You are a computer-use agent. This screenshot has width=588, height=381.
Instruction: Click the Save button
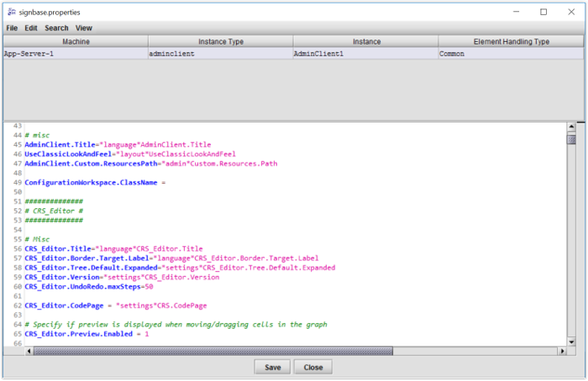(x=273, y=368)
